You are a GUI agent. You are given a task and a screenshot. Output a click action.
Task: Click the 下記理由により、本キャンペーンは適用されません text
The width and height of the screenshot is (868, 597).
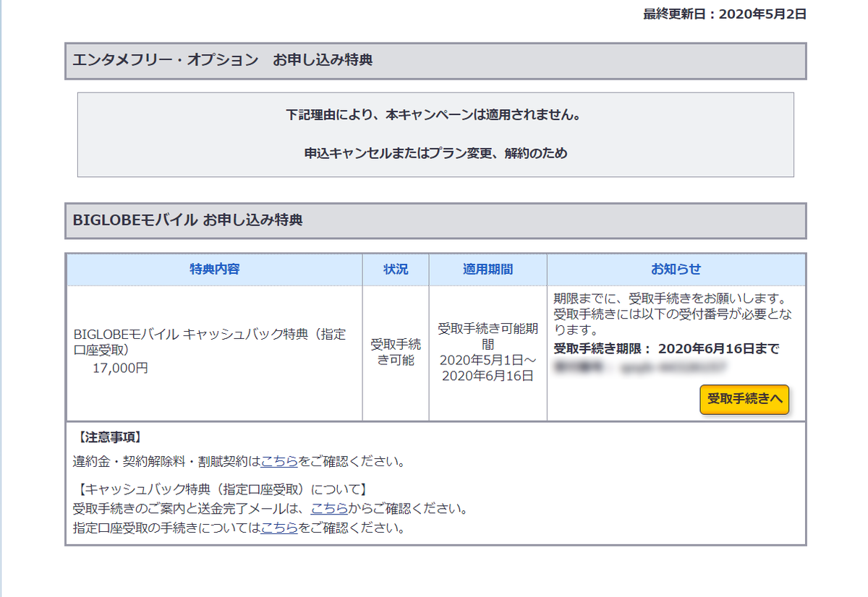click(x=435, y=115)
